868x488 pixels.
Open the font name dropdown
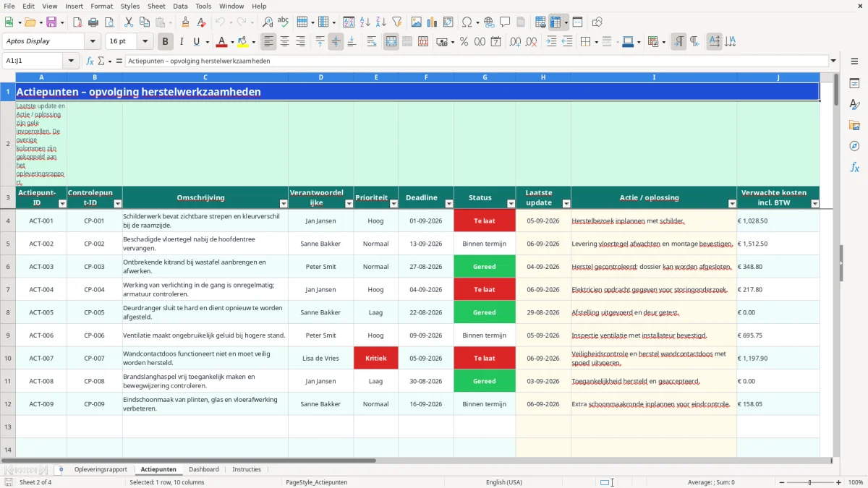pos(93,42)
